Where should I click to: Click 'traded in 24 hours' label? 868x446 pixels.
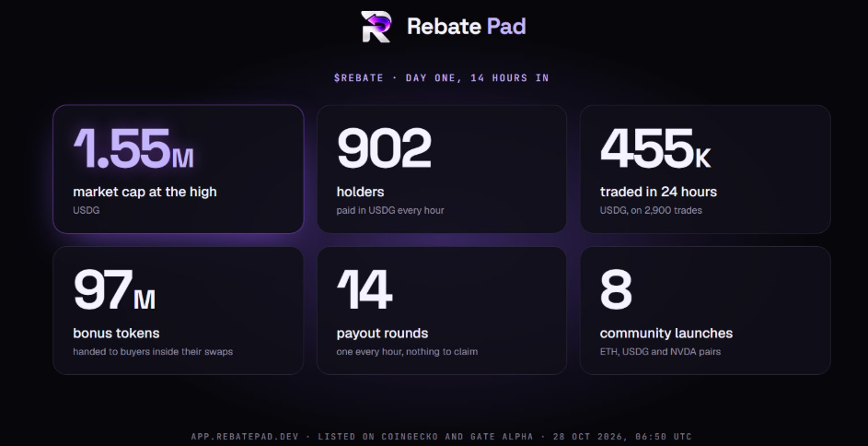point(659,192)
